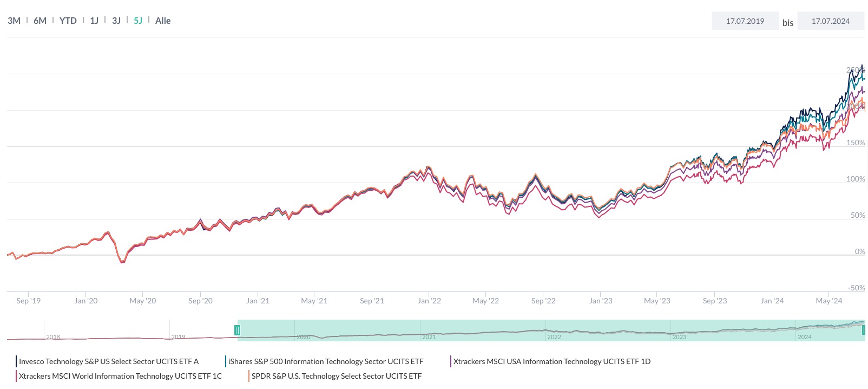The image size is (868, 389).
Task: Switch to the 6M time range
Action: (x=40, y=21)
